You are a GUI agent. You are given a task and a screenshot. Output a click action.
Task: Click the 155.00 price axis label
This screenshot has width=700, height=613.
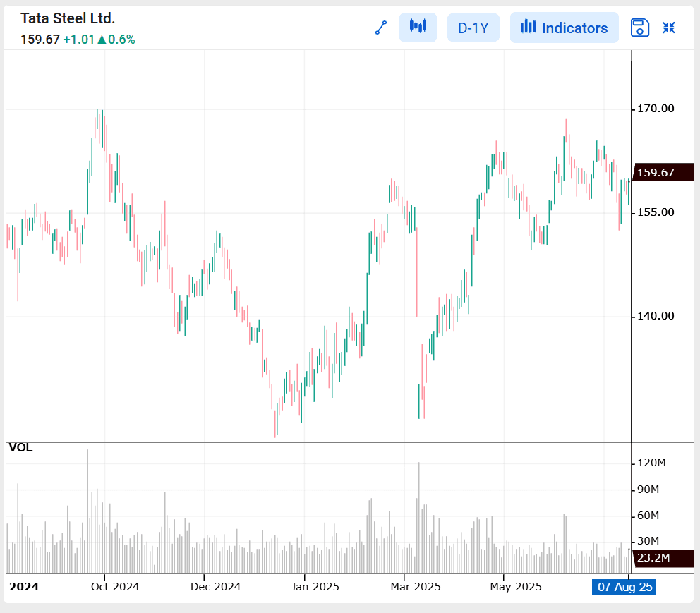tap(656, 212)
